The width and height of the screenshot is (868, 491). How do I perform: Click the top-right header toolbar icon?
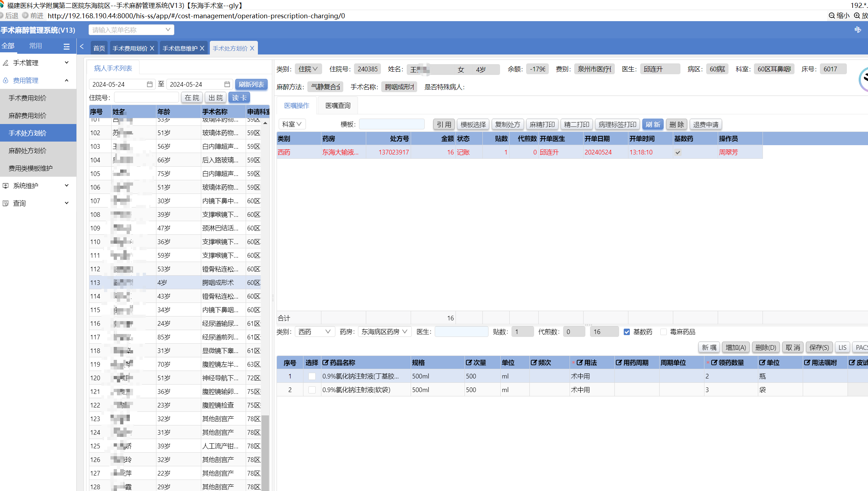pyautogui.click(x=858, y=30)
